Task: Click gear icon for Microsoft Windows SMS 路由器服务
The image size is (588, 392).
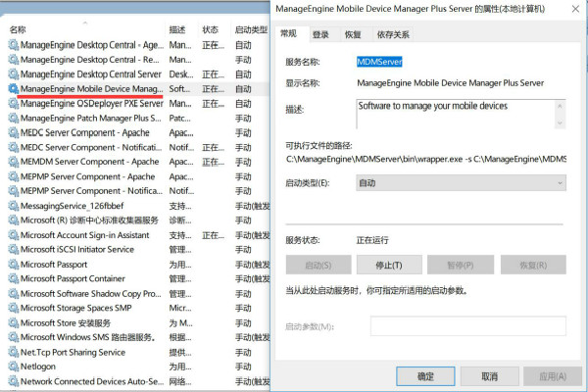Action: [x=14, y=337]
